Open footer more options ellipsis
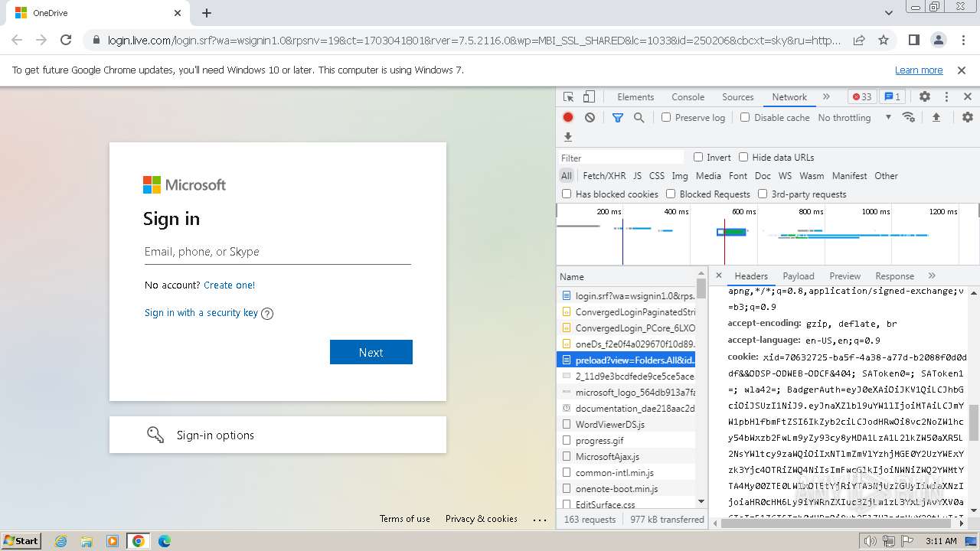This screenshot has height=551, width=980. [x=540, y=519]
